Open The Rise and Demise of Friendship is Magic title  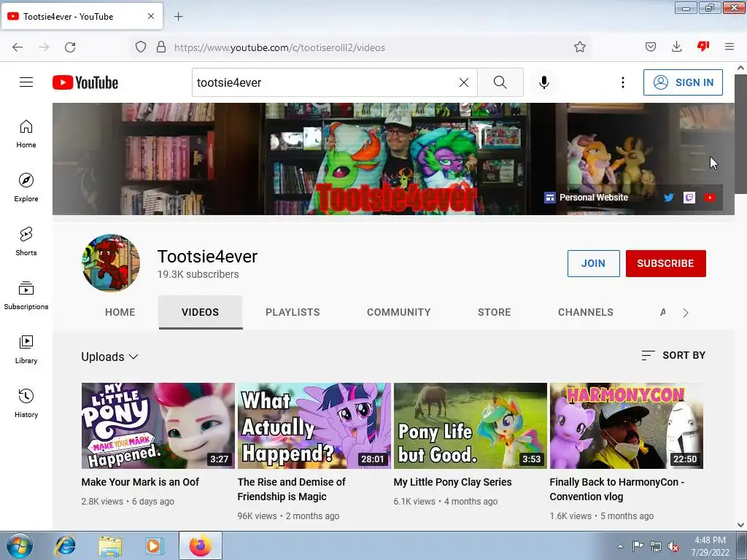[292, 489]
